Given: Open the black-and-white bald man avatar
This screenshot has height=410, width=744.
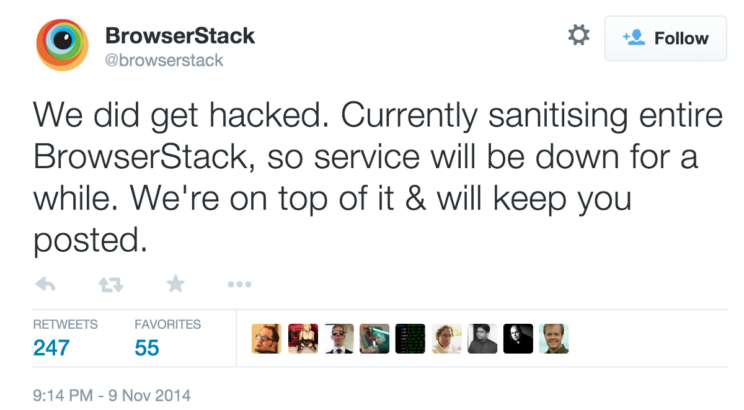Looking at the screenshot, I should [518, 338].
